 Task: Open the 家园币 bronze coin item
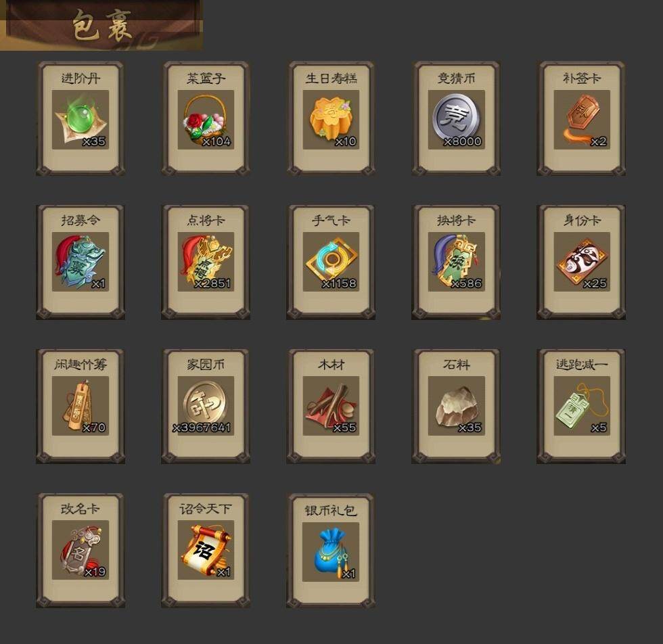(206, 406)
